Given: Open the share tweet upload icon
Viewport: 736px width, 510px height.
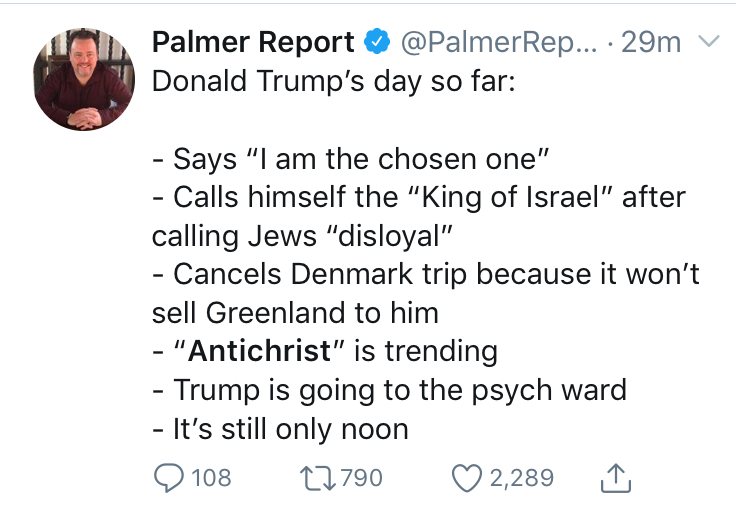Looking at the screenshot, I should click(x=616, y=478).
